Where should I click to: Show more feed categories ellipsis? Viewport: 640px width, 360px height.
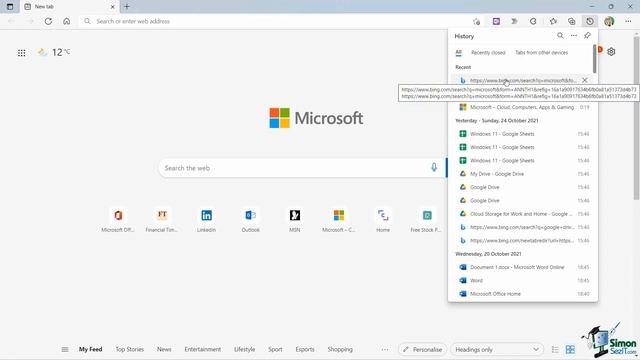(x=385, y=349)
